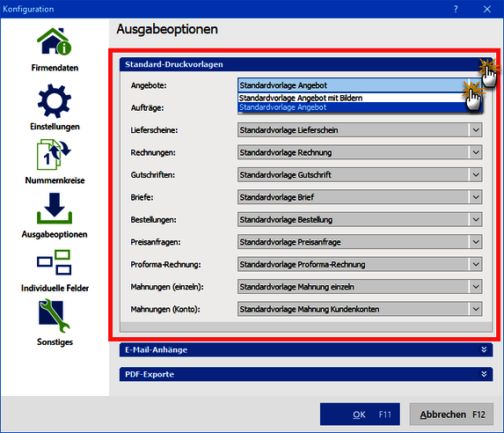Image resolution: width=504 pixels, height=433 pixels.
Task: Click the Konfiguration window title
Action: tap(28, 9)
